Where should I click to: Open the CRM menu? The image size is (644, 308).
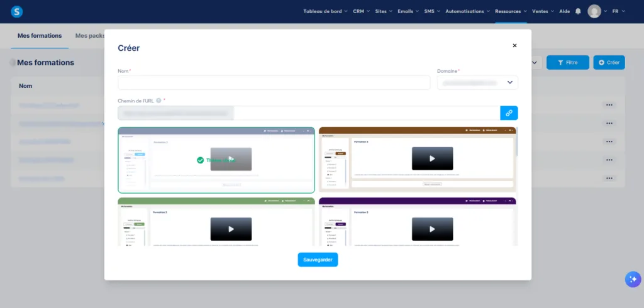click(362, 11)
